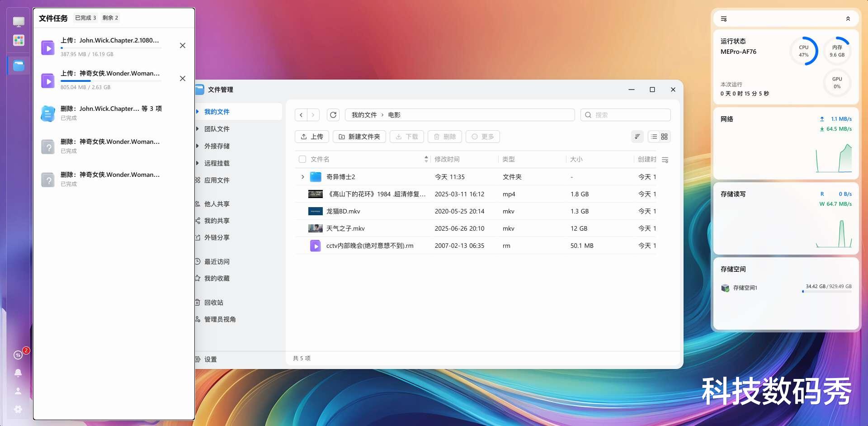The height and width of the screenshot is (426, 868).
Task: Click John.Wick upload progress bar
Action: pos(111,48)
